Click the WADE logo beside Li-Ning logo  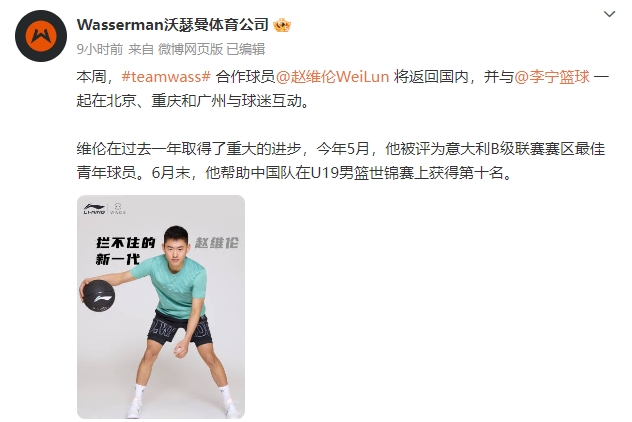click(118, 209)
